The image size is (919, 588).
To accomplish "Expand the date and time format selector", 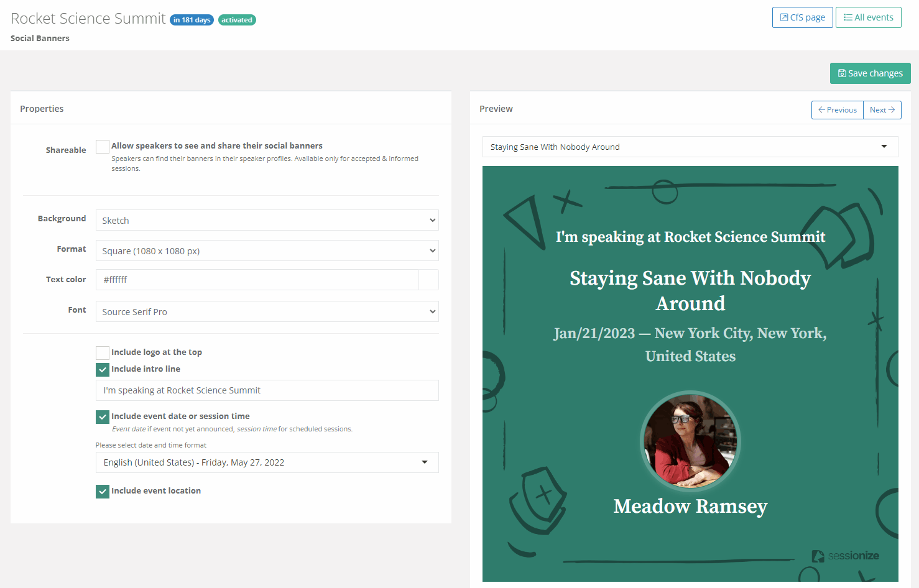I will click(267, 462).
